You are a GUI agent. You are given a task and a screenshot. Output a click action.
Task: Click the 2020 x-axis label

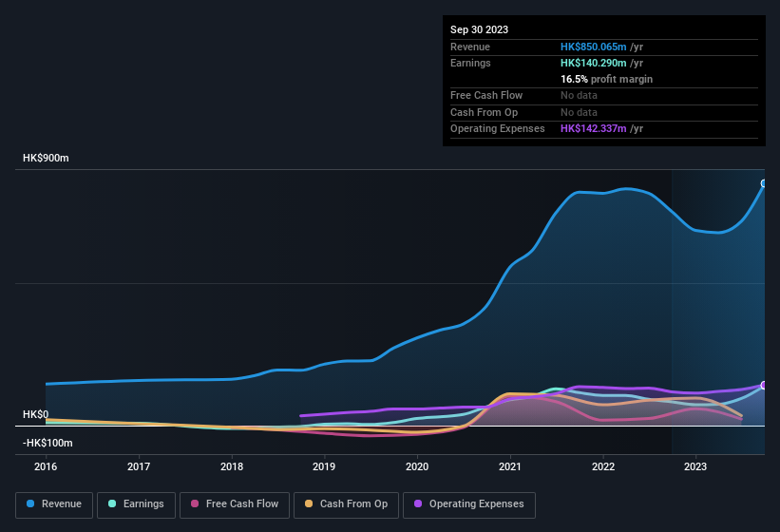pyautogui.click(x=417, y=466)
